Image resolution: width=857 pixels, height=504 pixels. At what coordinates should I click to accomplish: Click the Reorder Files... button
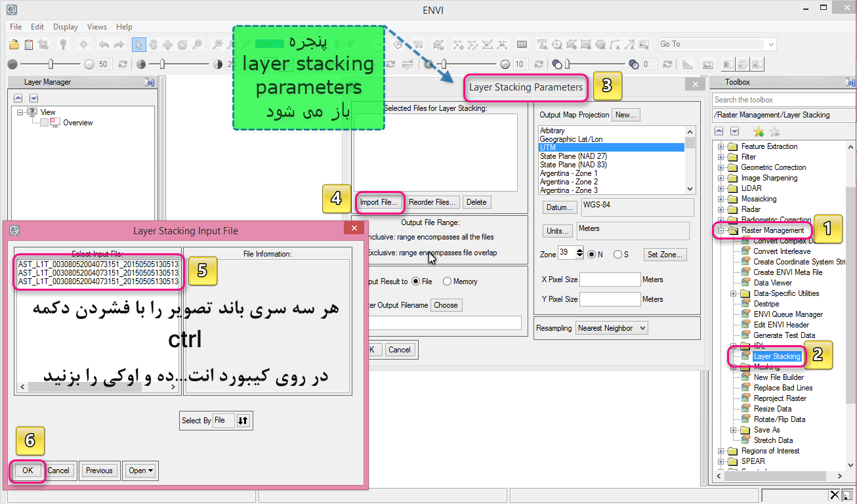[432, 202]
